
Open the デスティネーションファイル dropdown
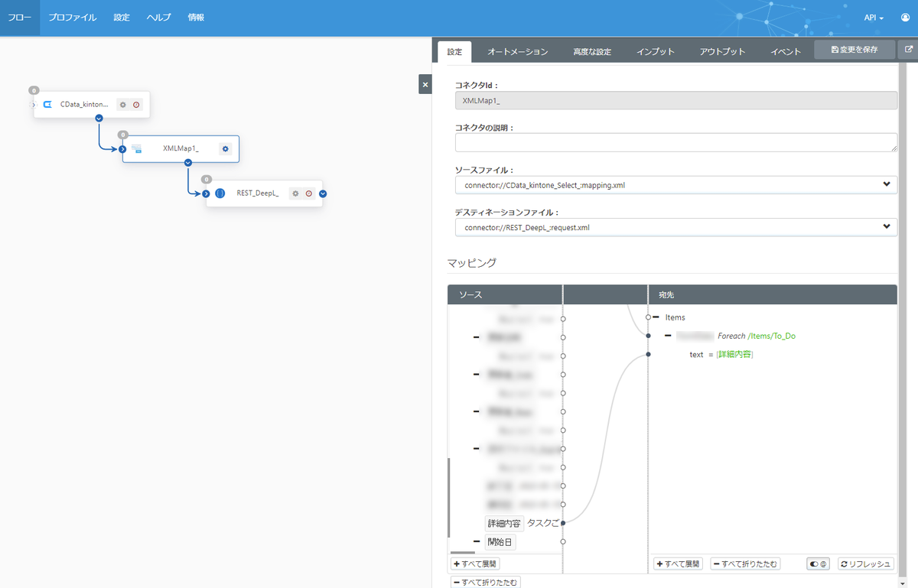pyautogui.click(x=676, y=227)
